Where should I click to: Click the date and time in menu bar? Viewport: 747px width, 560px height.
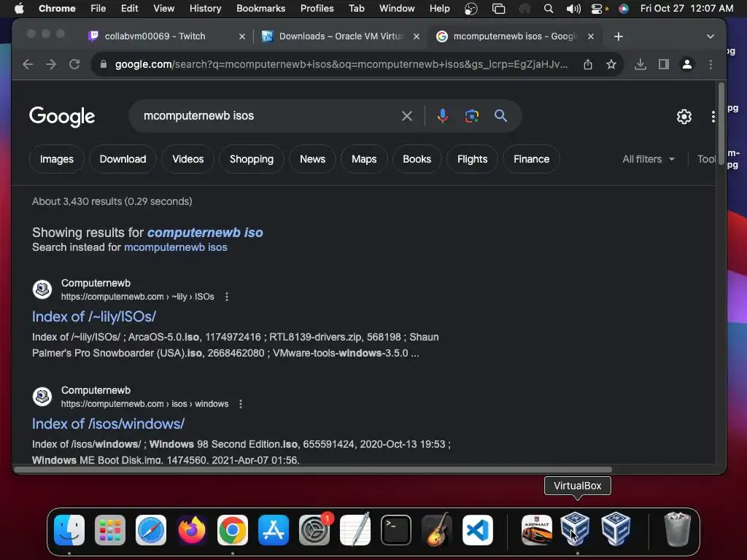[686, 9]
